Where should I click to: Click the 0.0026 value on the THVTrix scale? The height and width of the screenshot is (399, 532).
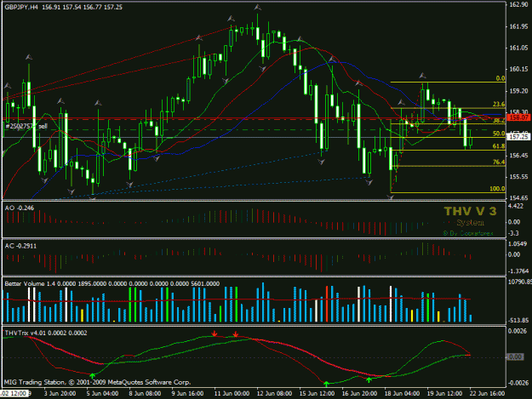pos(518,331)
